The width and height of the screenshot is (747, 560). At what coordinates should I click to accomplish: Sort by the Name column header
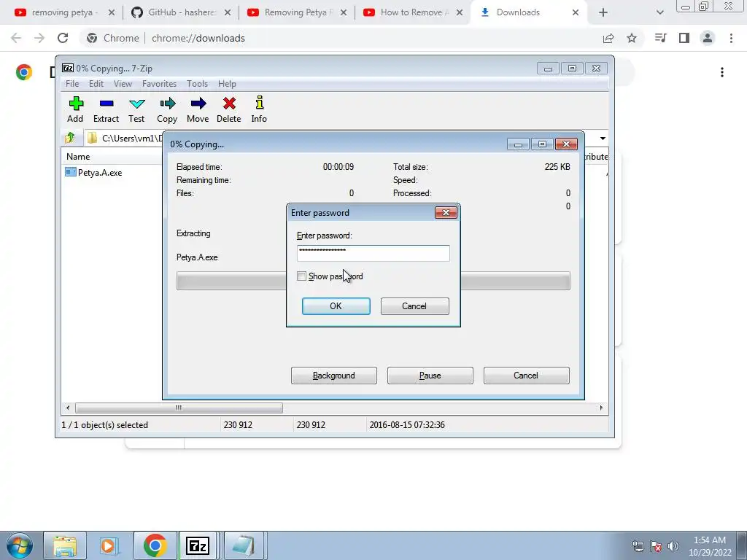(x=112, y=157)
